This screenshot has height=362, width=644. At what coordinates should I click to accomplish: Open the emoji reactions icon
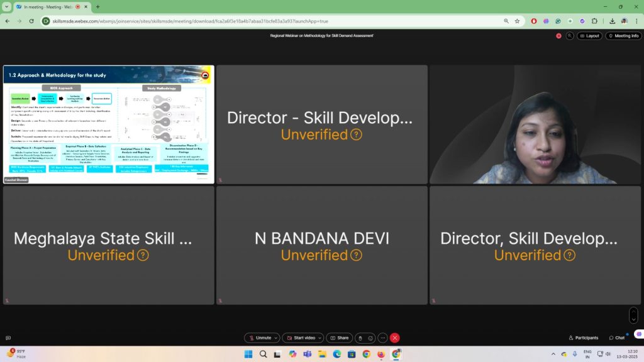(x=370, y=337)
